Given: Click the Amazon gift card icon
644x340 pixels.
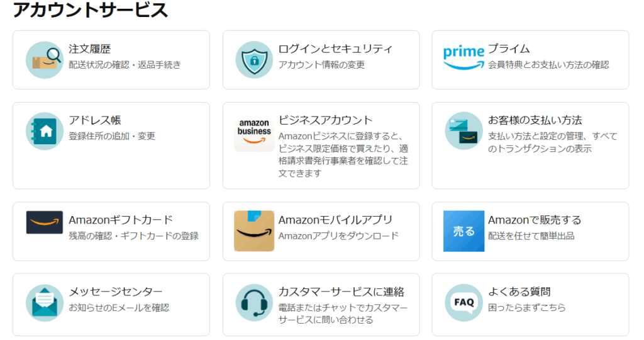Looking at the screenshot, I should (45, 222).
